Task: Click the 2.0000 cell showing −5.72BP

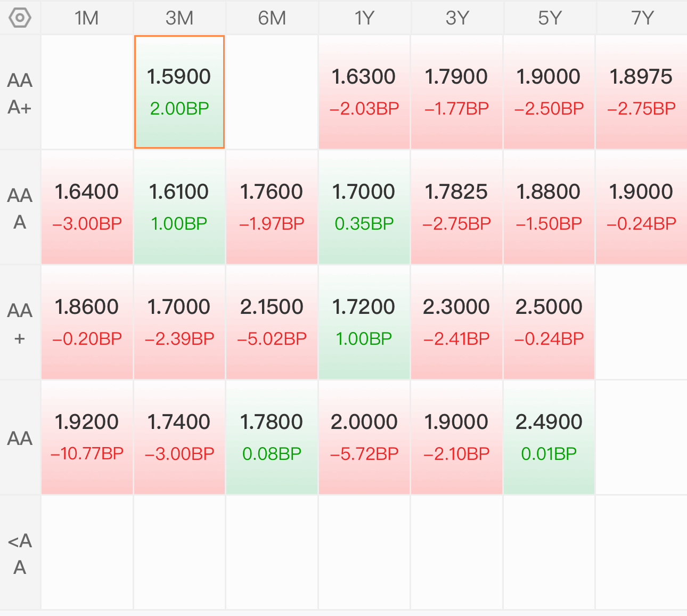Action: tap(364, 437)
